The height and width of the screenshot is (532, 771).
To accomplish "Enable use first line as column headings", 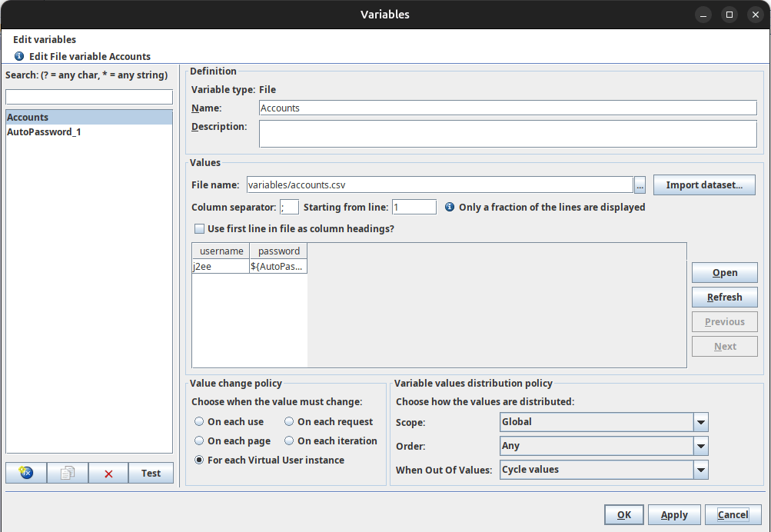I will click(x=199, y=228).
